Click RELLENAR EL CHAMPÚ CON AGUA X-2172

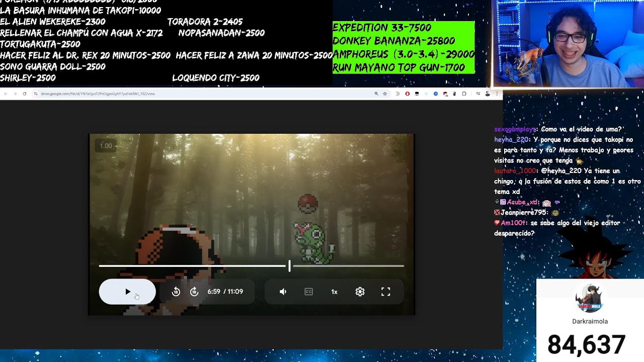82,33
